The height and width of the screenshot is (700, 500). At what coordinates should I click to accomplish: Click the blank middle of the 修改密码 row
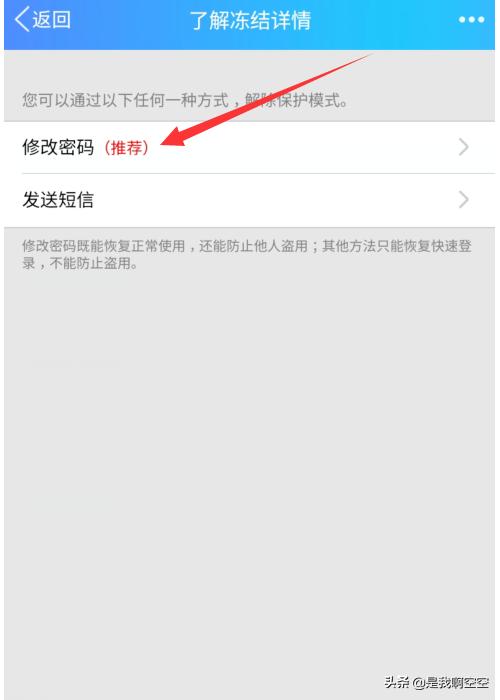click(x=304, y=147)
